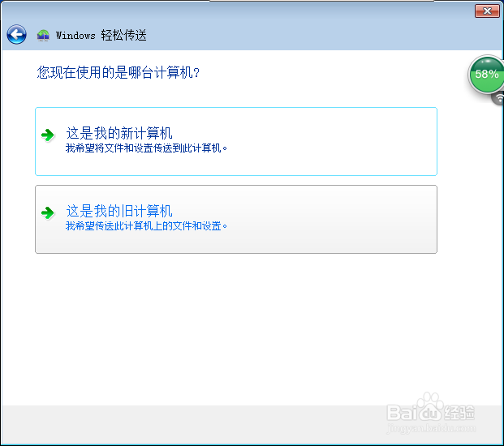
Task: Click description '我希望传送此计算机上的文件和设置'
Action: click(146, 226)
